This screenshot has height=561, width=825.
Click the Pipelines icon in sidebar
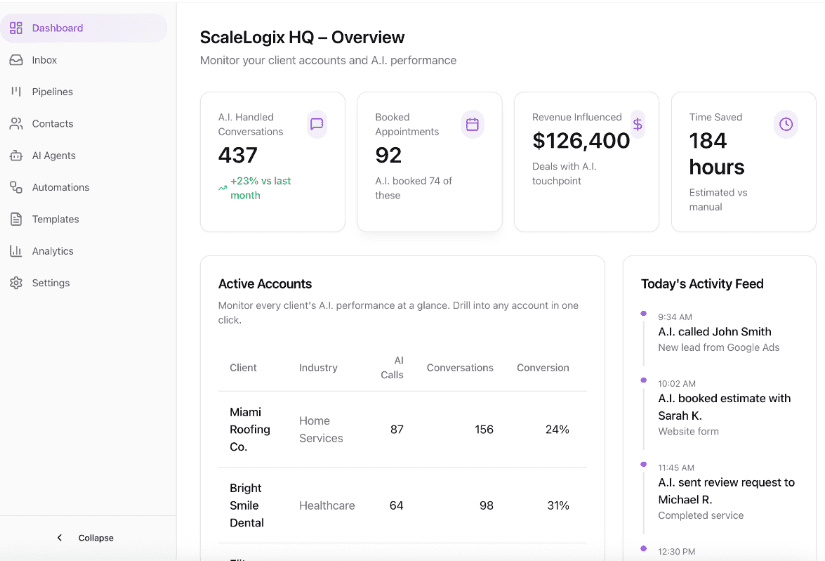pyautogui.click(x=16, y=92)
